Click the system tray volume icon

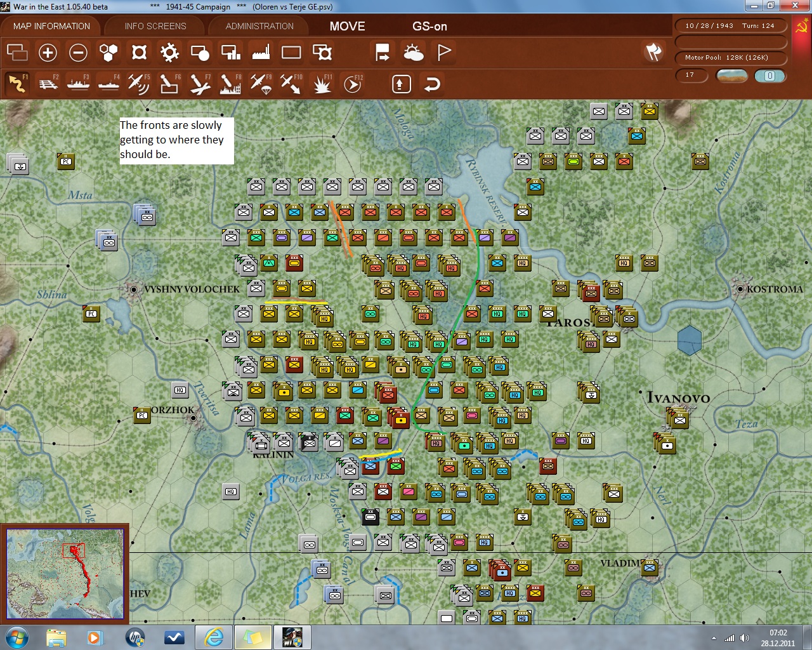(x=745, y=638)
